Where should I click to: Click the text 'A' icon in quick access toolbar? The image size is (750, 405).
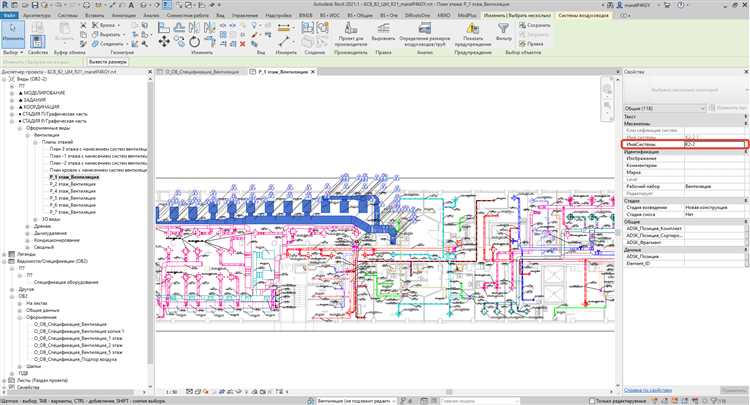pyautogui.click(x=131, y=5)
